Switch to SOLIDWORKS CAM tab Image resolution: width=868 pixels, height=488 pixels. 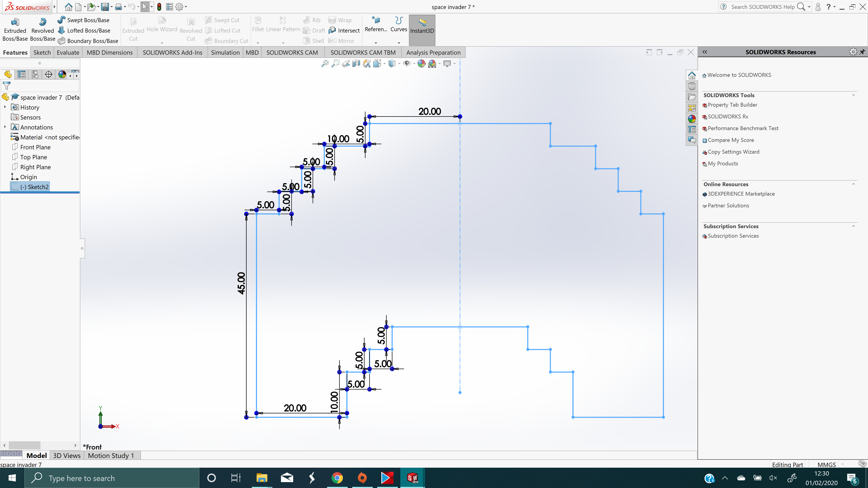[x=292, y=53]
